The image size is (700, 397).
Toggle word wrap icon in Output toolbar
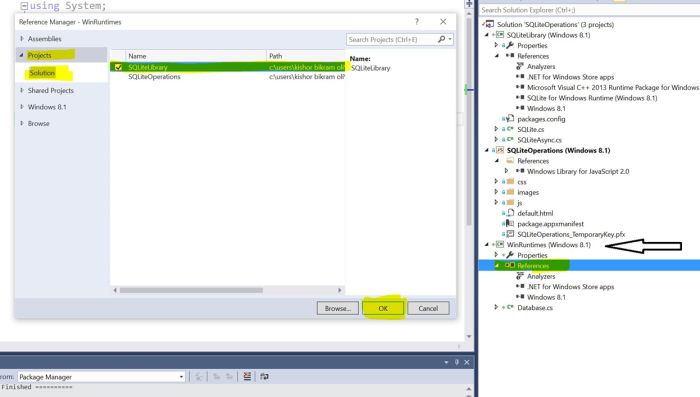point(264,376)
